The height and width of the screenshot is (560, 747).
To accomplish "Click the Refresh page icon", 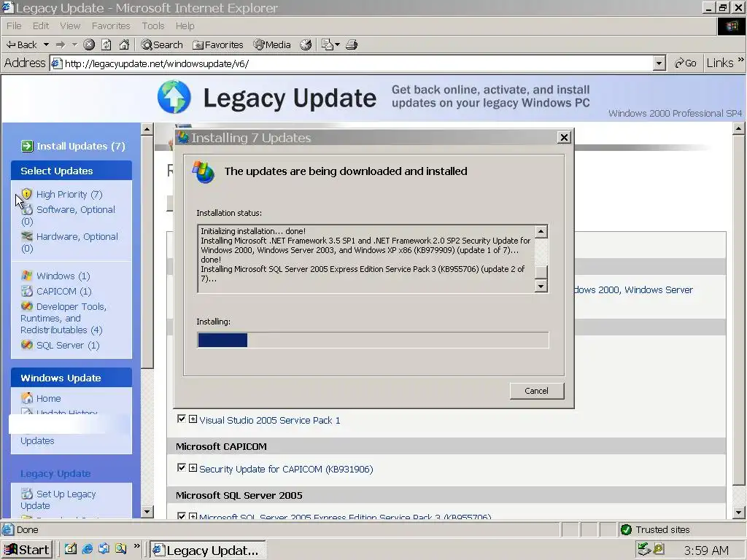I will click(107, 44).
